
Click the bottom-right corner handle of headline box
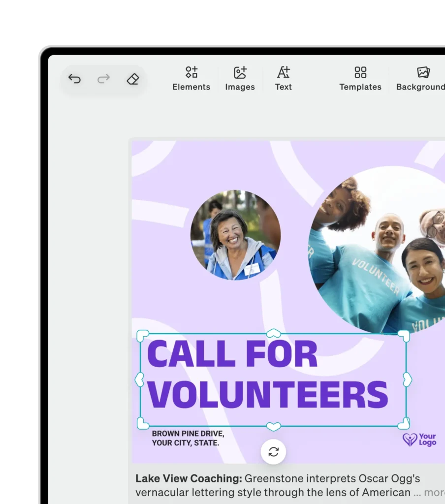click(404, 423)
